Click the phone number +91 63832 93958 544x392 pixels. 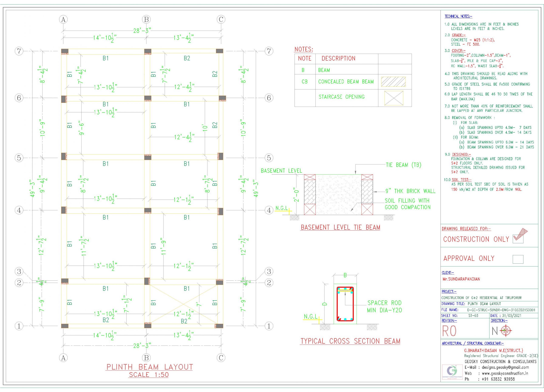[x=498, y=379]
